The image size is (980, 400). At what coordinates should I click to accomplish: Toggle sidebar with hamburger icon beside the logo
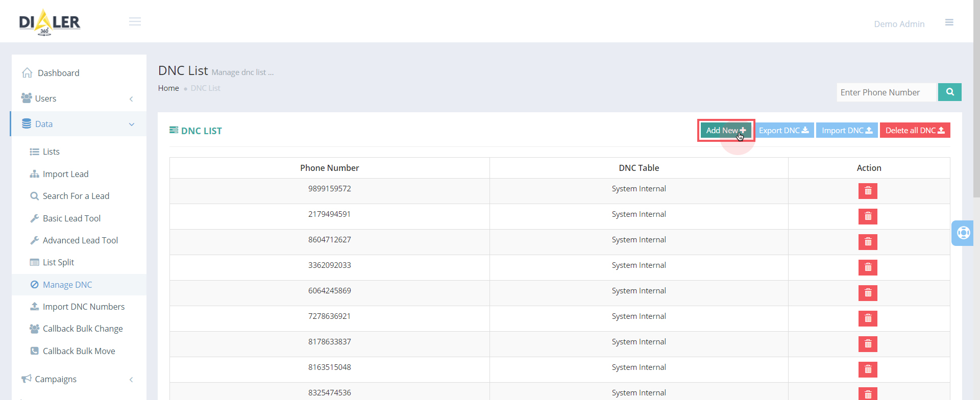click(135, 21)
